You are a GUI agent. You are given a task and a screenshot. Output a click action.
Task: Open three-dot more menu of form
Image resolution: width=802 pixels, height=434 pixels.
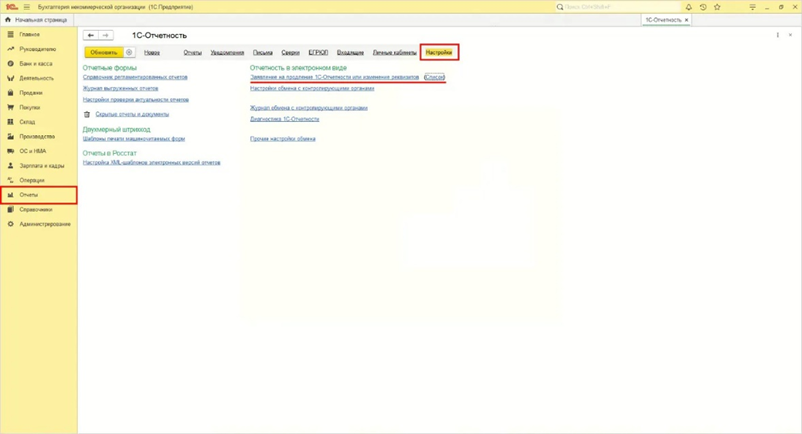(x=777, y=35)
